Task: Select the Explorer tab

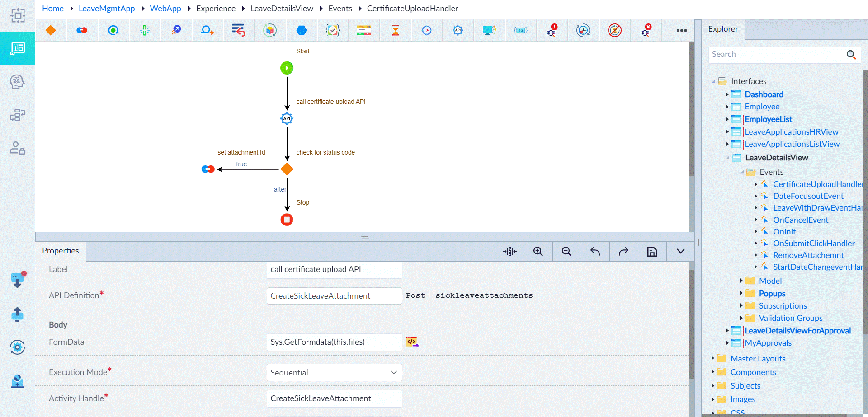Action: [x=723, y=29]
